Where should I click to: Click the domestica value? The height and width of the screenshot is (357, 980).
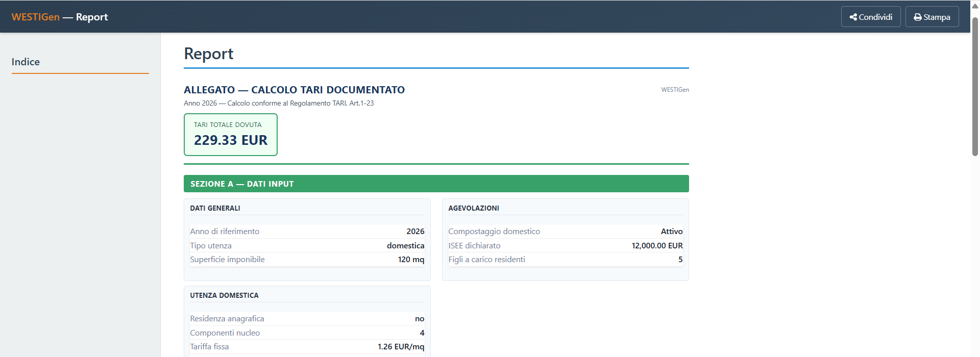pyautogui.click(x=405, y=246)
